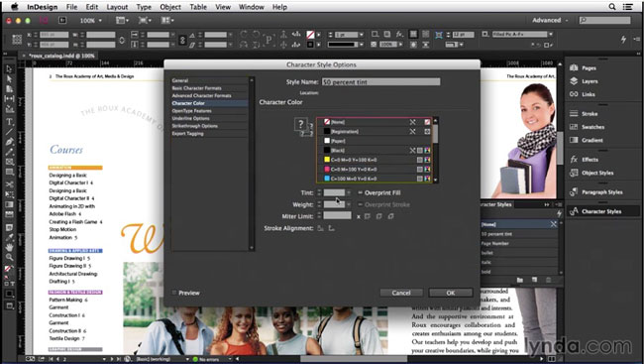Viewport: 644px width, 364px height.
Task: Toggle the Overprint Stroke checkbox
Action: point(361,204)
